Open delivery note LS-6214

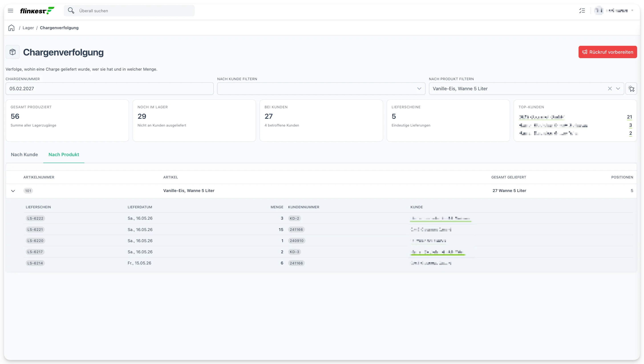(35, 263)
